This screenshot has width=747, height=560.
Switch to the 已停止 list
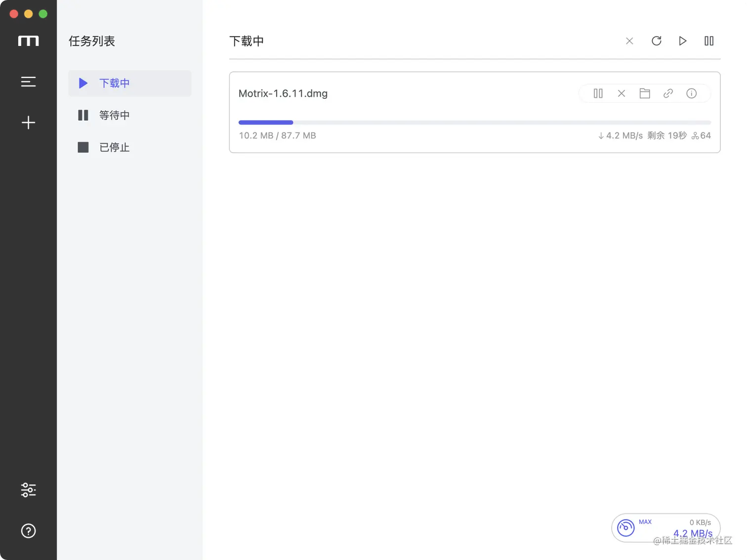click(x=129, y=147)
